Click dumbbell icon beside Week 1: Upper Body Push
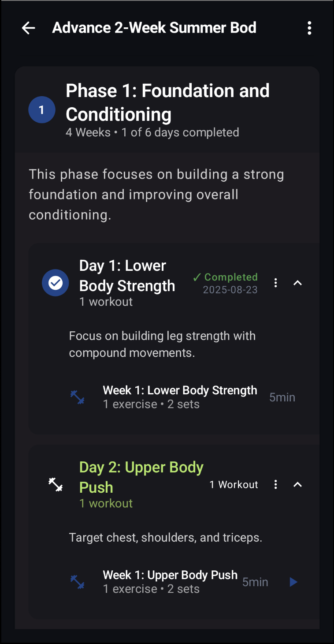 [x=78, y=582]
